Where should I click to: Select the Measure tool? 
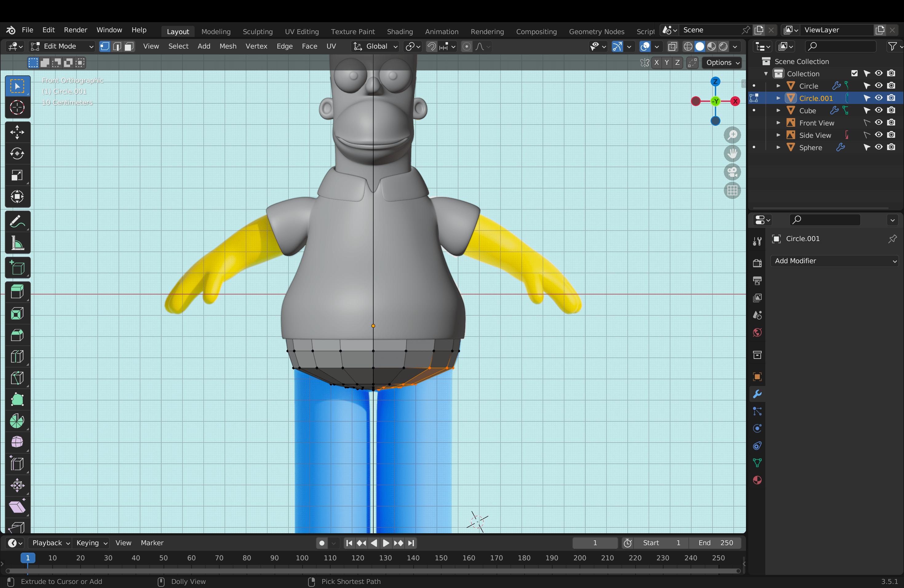click(18, 243)
